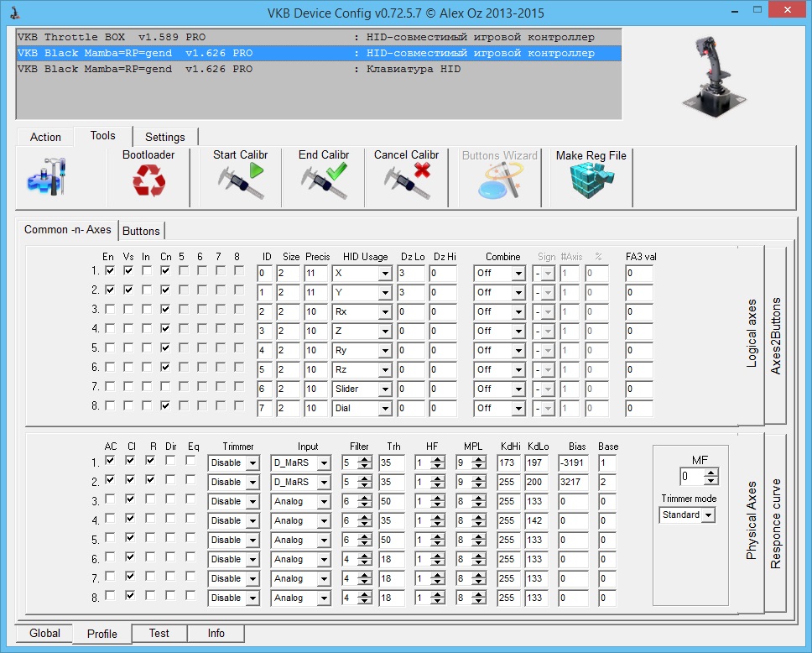
Task: Switch to the Action tab
Action: tap(45, 137)
